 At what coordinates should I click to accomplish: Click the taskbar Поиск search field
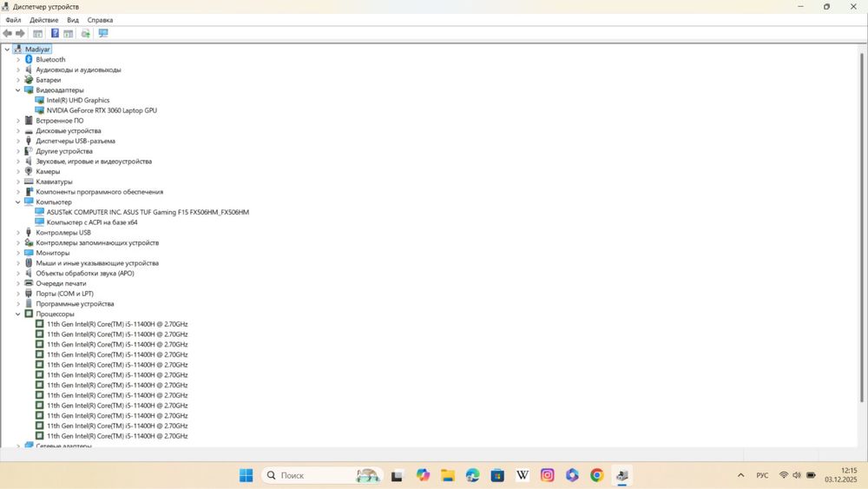(322, 475)
